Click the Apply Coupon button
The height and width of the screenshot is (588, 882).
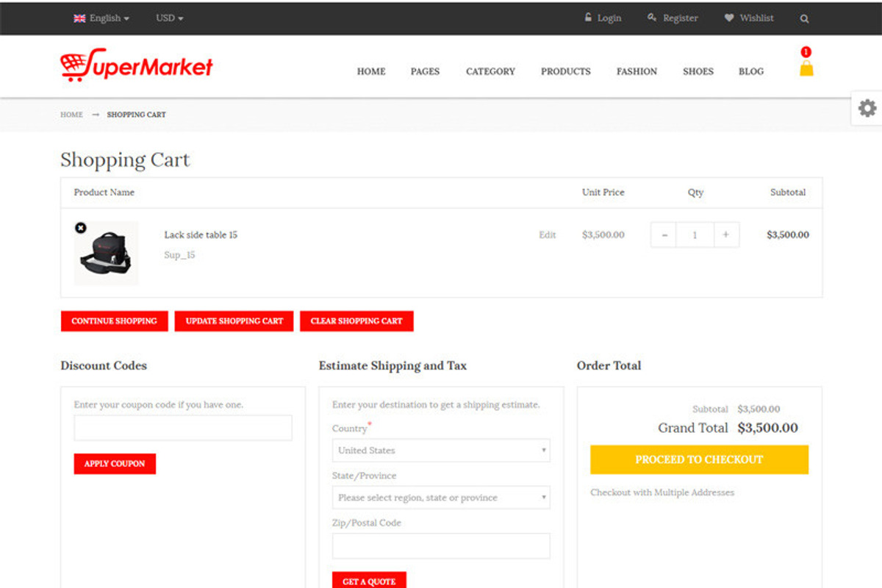[115, 464]
